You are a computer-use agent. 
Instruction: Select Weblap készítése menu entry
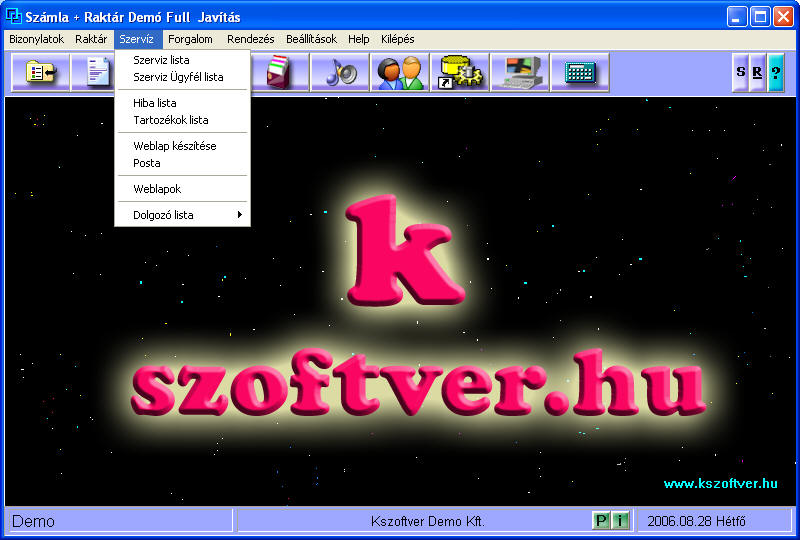pyautogui.click(x=182, y=146)
